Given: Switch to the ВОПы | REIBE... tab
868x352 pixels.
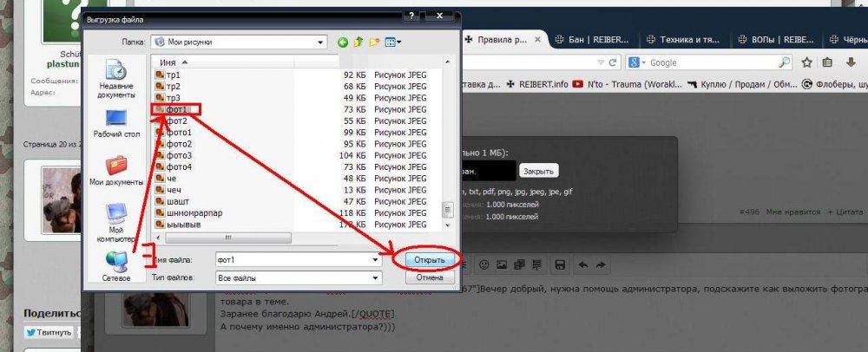Looking at the screenshot, I should click(776, 40).
